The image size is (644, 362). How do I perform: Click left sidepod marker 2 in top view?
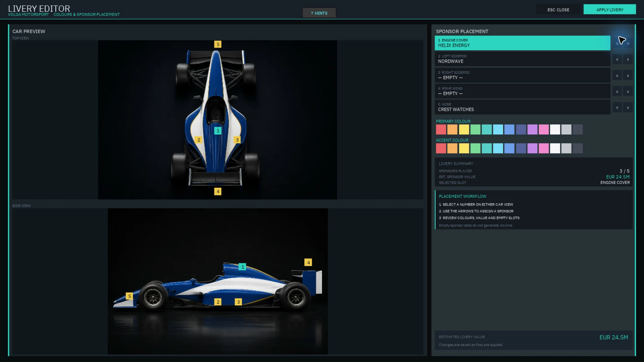pyautogui.click(x=199, y=140)
